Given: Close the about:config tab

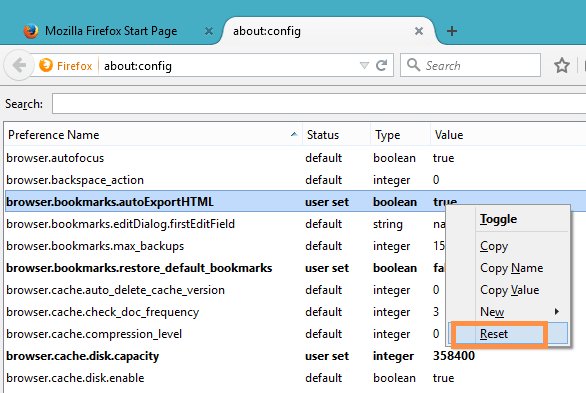Looking at the screenshot, I should (419, 31).
